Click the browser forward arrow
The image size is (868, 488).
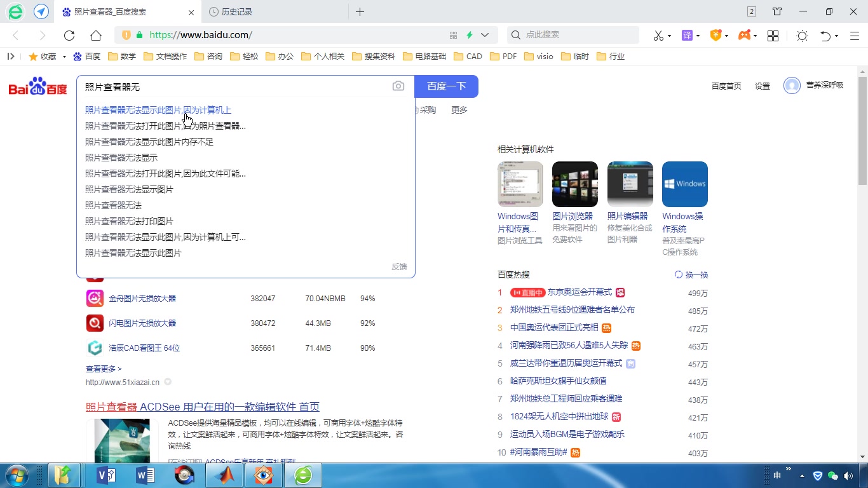tap(43, 36)
